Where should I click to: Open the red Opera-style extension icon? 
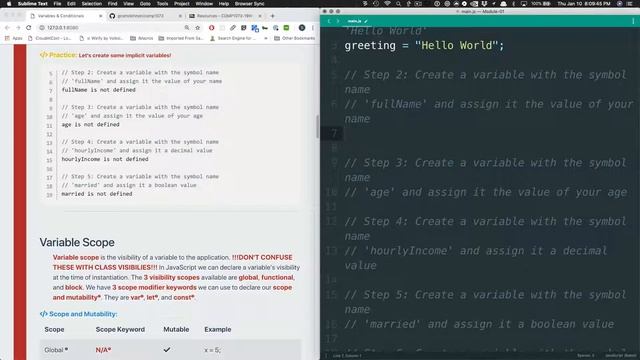click(x=211, y=28)
